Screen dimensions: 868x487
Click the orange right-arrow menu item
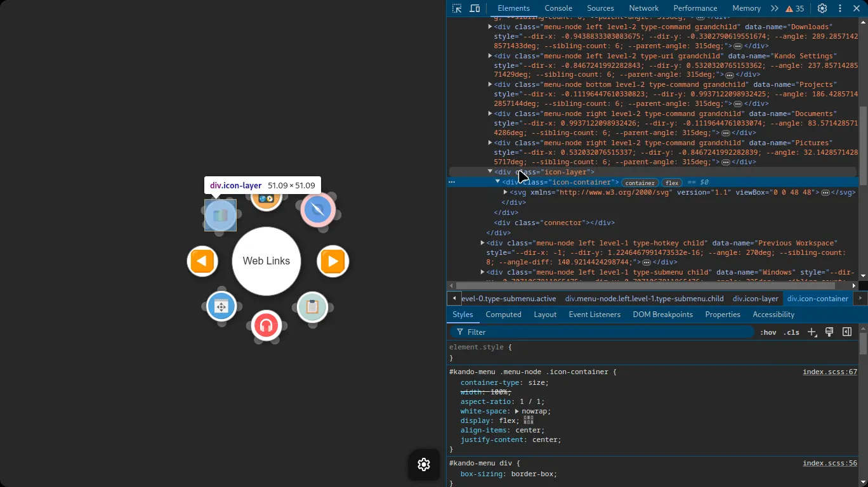click(x=333, y=261)
